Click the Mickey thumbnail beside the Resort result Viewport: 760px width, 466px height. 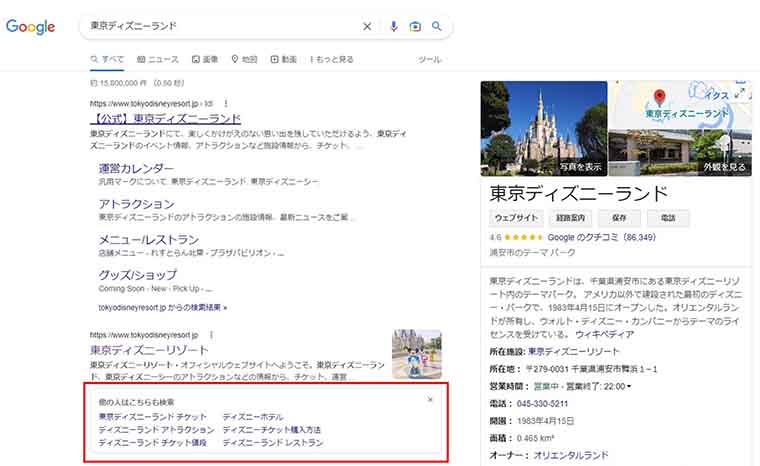[417, 354]
